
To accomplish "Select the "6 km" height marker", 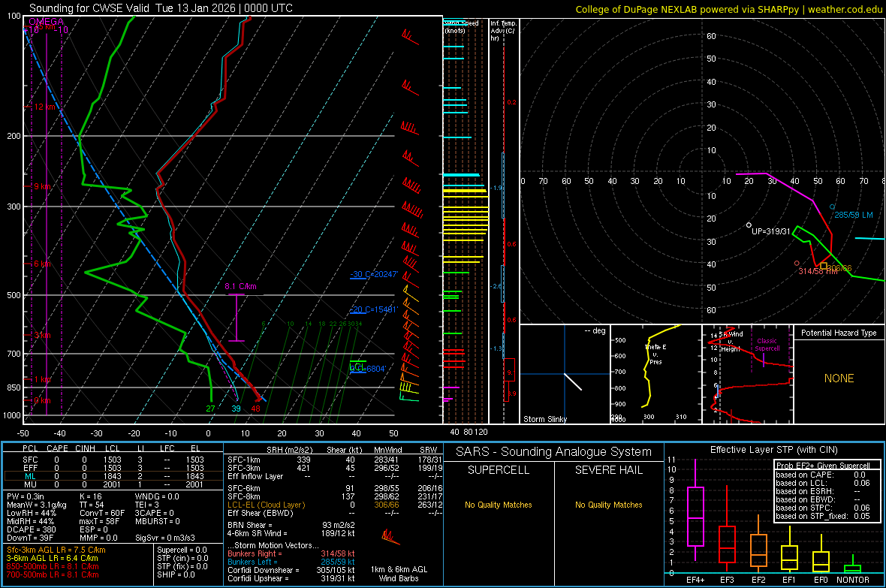I will pyautogui.click(x=42, y=264).
